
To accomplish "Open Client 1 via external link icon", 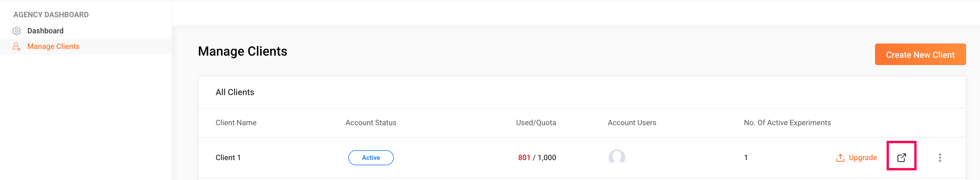I will (x=901, y=157).
